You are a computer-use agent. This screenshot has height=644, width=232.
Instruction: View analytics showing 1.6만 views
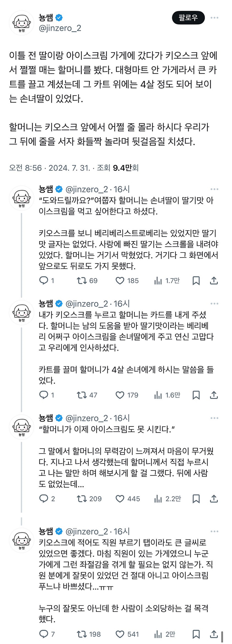click(167, 395)
